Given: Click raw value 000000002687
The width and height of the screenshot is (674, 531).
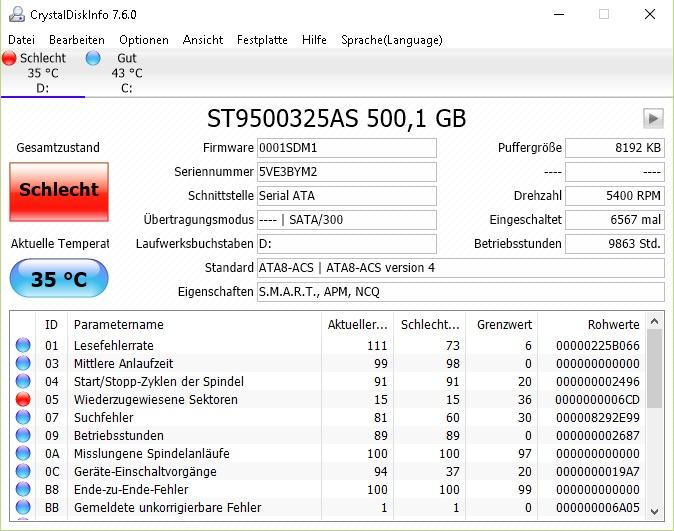Looking at the screenshot, I should [x=597, y=436].
